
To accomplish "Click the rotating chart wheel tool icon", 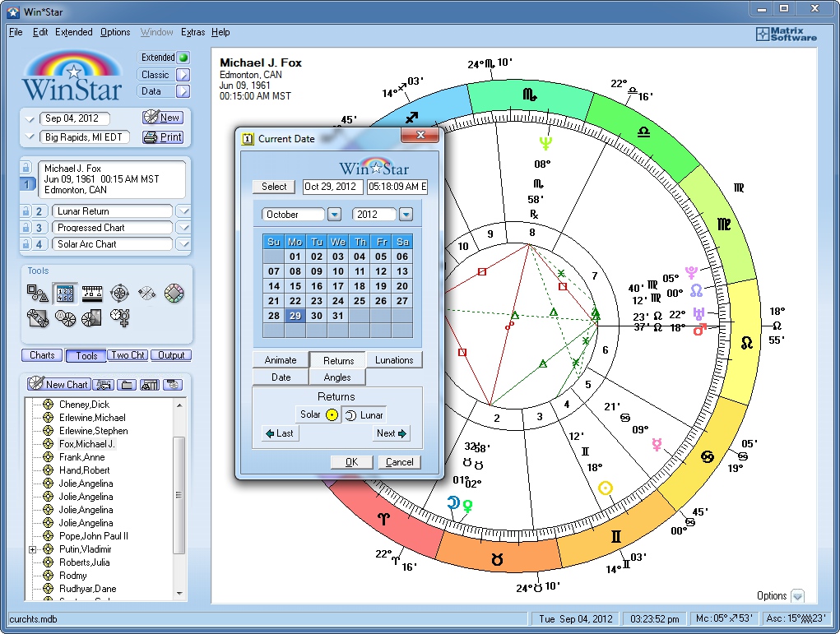I will click(x=119, y=293).
